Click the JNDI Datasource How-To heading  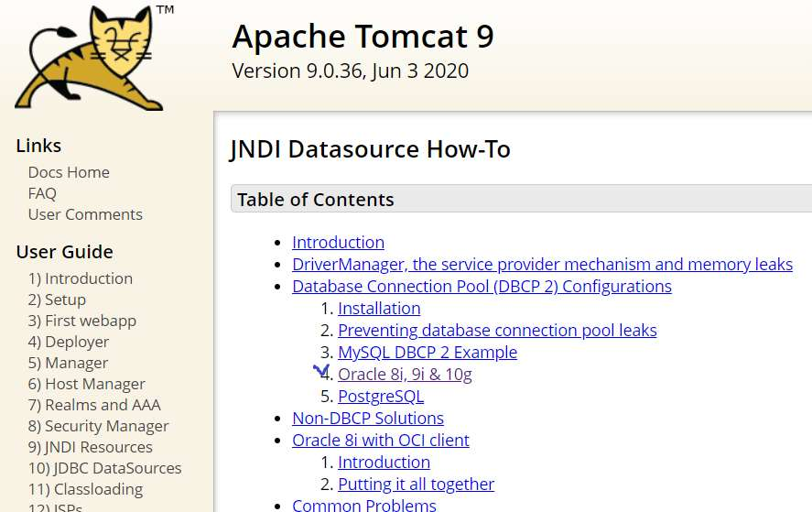370,149
